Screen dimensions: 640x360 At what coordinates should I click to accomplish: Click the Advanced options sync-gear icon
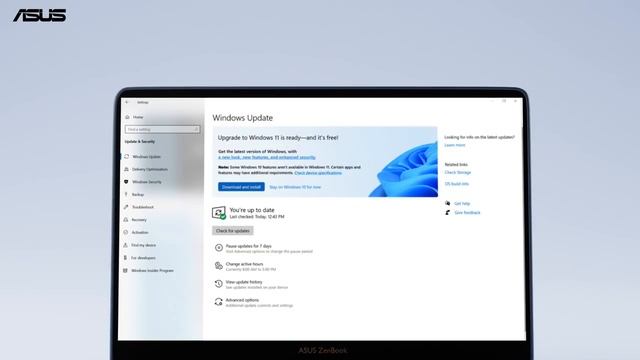219,302
